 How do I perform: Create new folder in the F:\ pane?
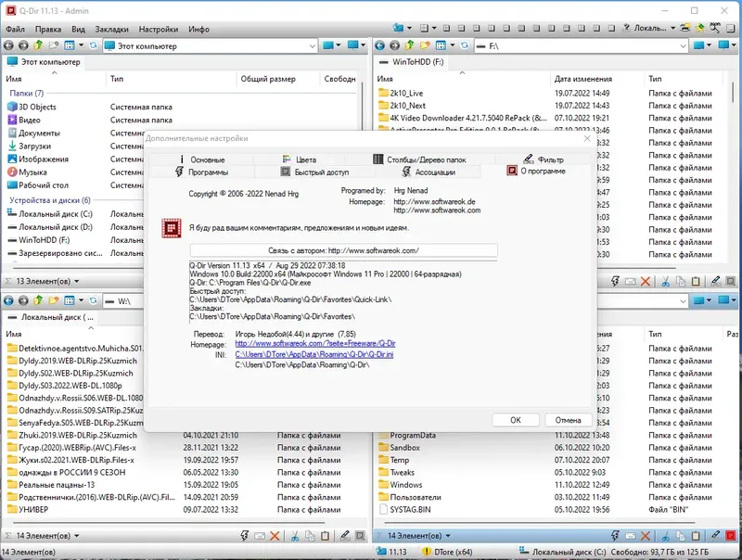tap(425, 45)
